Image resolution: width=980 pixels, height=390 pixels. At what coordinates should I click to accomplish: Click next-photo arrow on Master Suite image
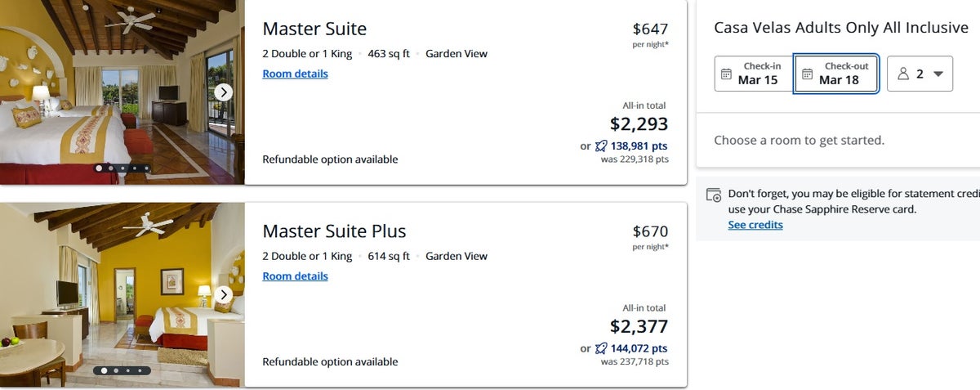224,92
